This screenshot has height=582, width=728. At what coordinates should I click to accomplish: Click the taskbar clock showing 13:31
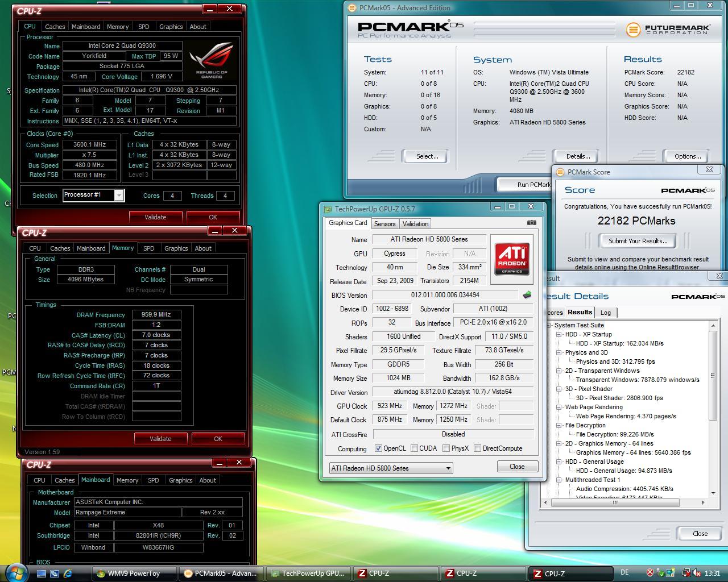pos(712,573)
